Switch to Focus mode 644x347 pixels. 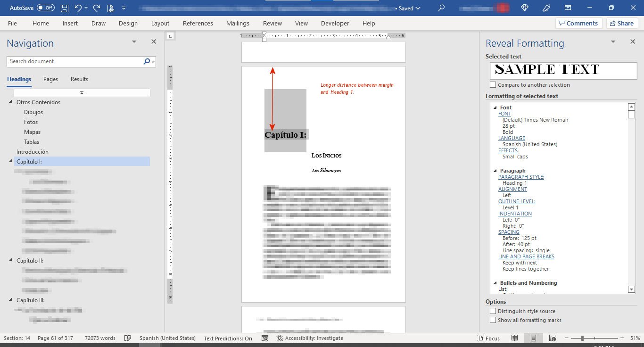tap(488, 338)
